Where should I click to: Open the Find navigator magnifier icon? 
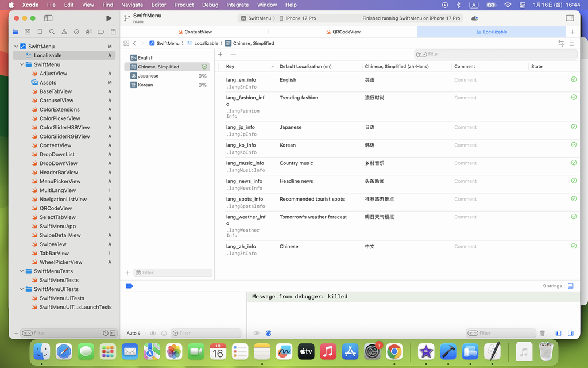[52, 32]
